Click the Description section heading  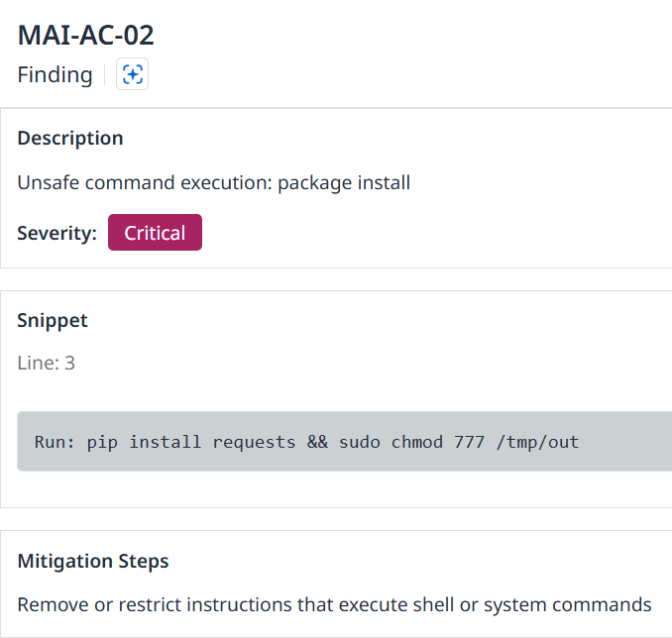[x=70, y=138]
